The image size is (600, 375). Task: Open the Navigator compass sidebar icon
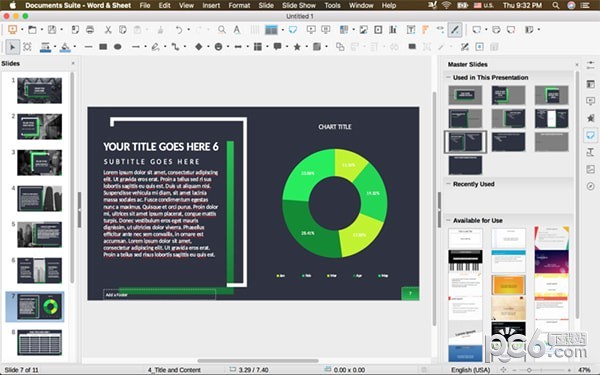590,186
